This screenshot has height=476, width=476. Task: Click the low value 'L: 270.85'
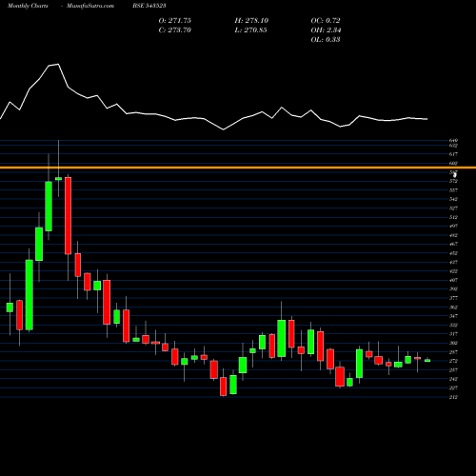(x=250, y=30)
